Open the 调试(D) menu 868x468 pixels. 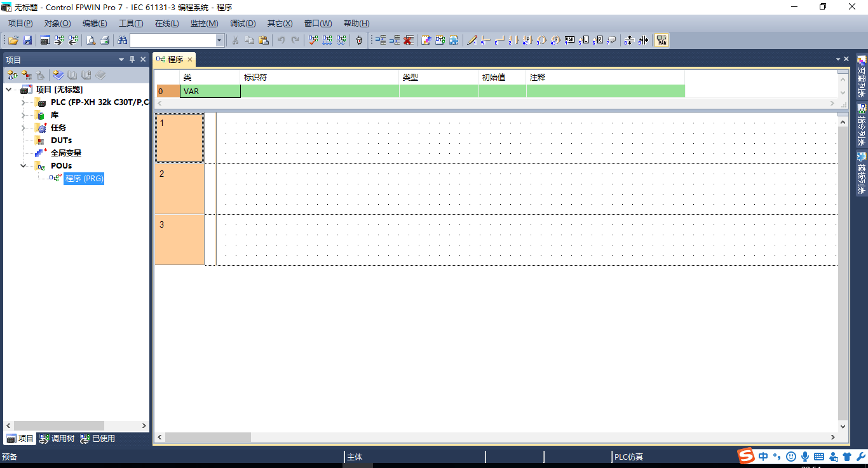pyautogui.click(x=243, y=24)
